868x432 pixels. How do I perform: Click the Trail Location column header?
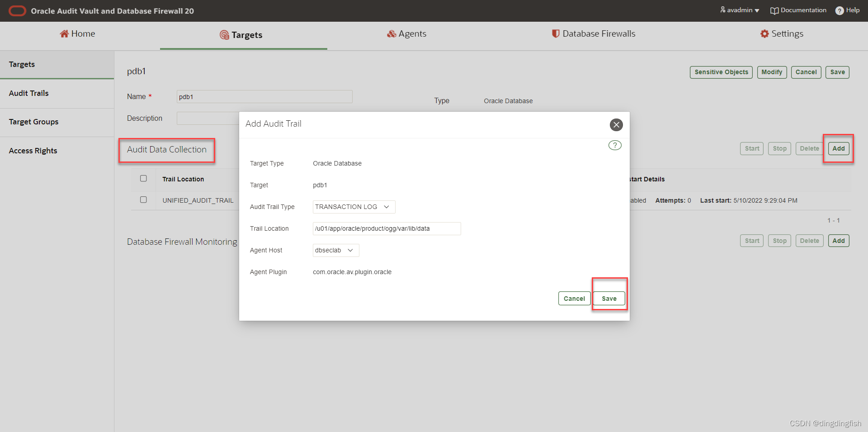pos(183,179)
